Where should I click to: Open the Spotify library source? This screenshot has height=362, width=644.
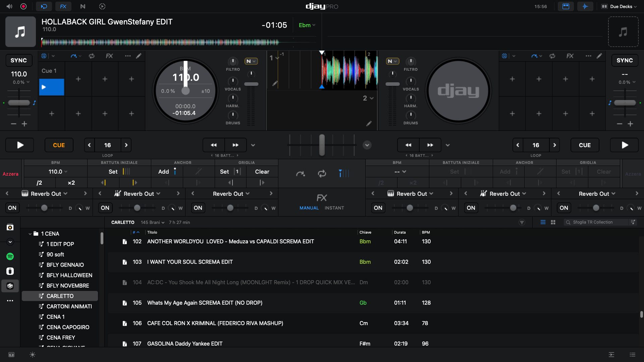tap(10, 256)
